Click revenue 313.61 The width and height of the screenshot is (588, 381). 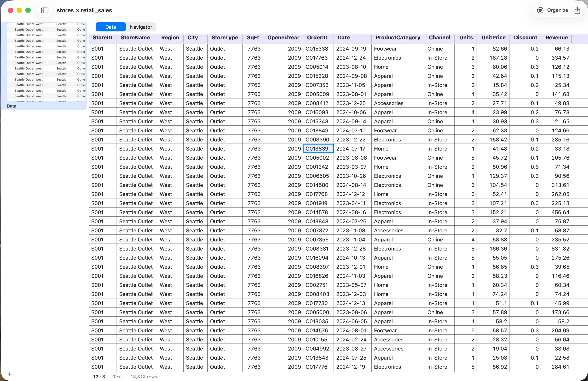tap(556, 185)
